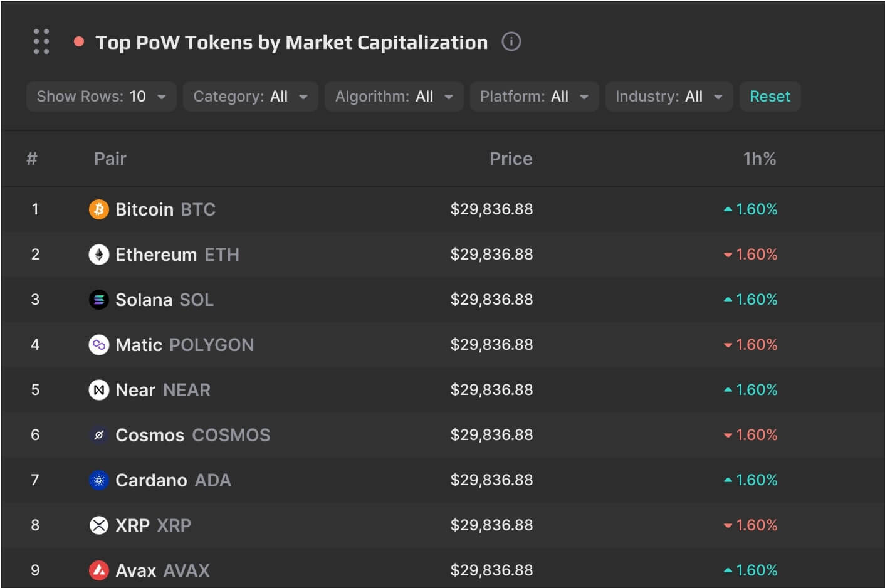The height and width of the screenshot is (588, 885).
Task: Click the Solana logo icon
Action: (98, 300)
